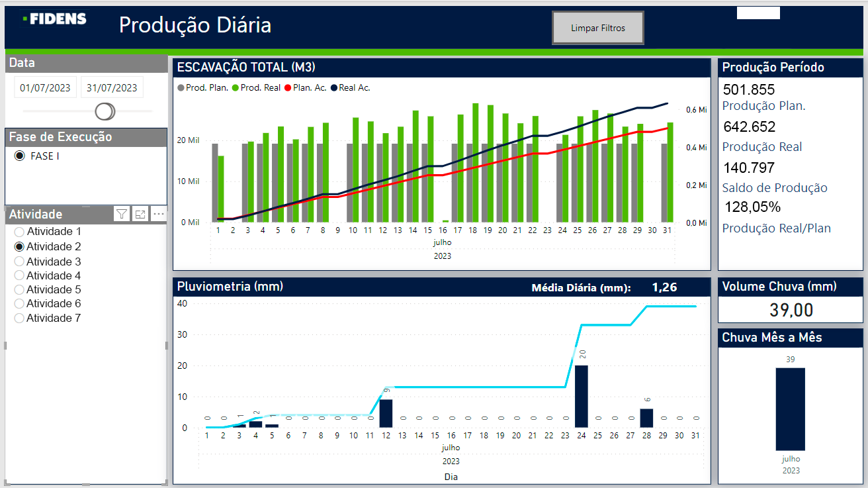The height and width of the screenshot is (488, 868).
Task: Toggle the FASE I radio option
Action: pos(19,156)
